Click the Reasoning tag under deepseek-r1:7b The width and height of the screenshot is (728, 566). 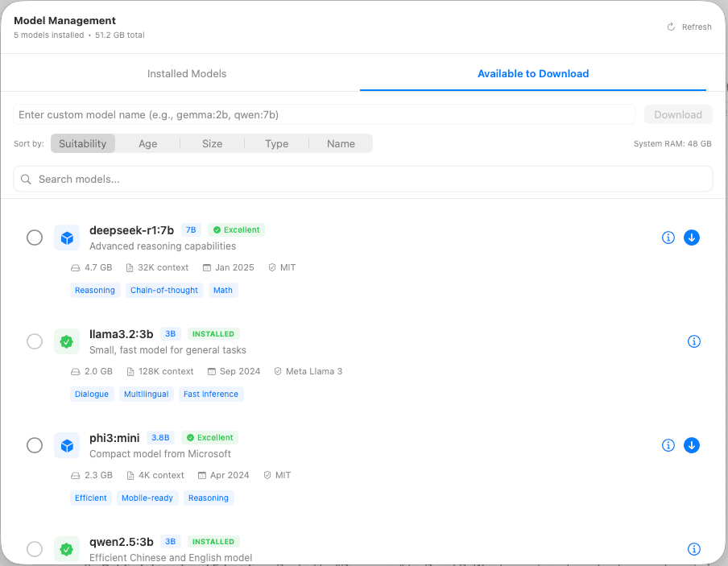pyautogui.click(x=95, y=290)
